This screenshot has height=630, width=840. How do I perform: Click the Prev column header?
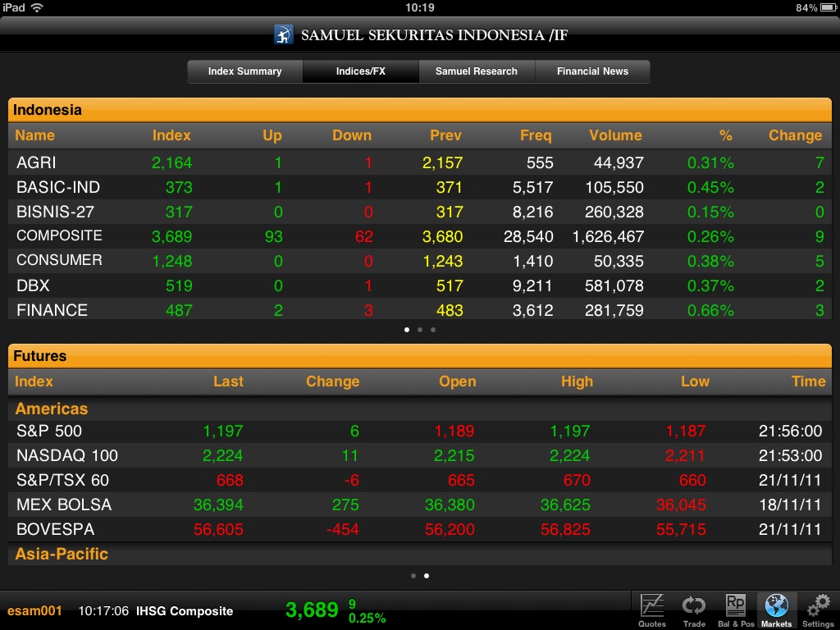pyautogui.click(x=445, y=135)
